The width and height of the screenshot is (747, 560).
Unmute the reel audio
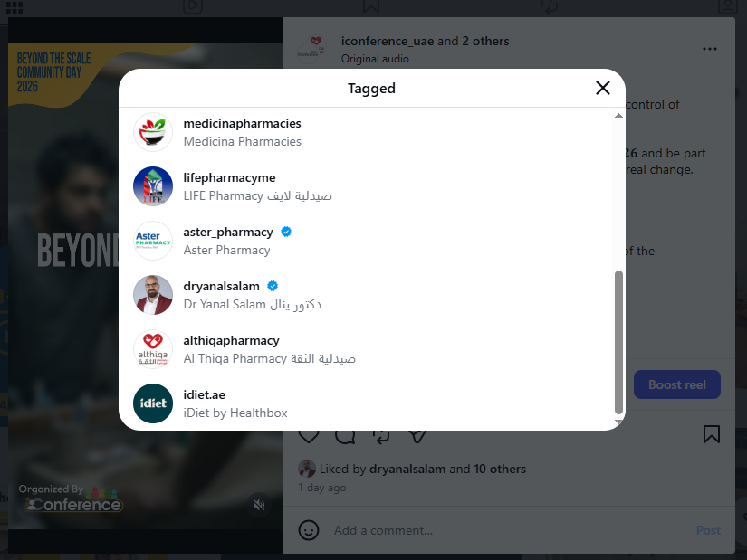tap(259, 504)
